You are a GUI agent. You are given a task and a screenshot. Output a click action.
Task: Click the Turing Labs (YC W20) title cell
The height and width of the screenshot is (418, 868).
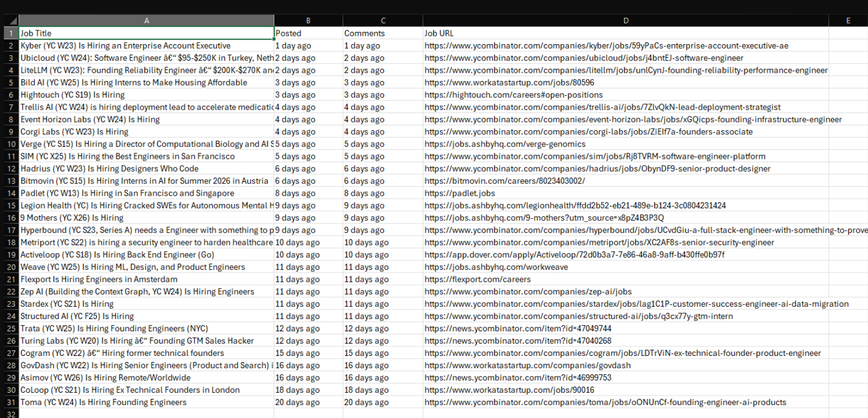tap(147, 341)
